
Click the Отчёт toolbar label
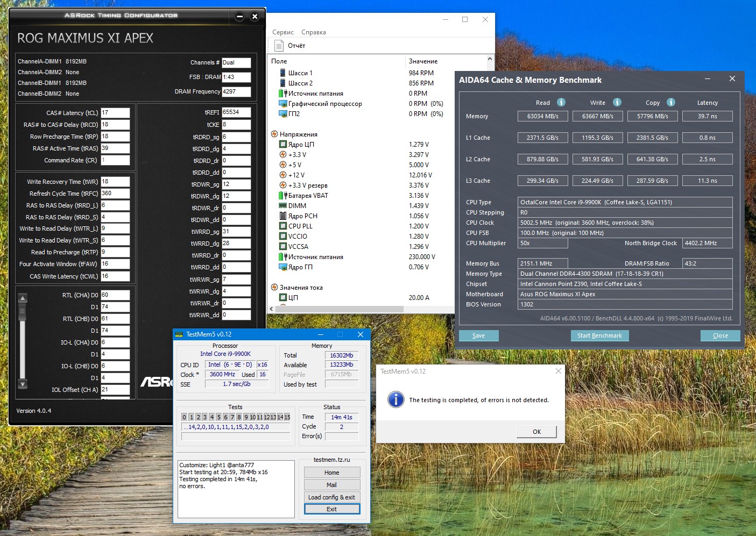(x=296, y=46)
